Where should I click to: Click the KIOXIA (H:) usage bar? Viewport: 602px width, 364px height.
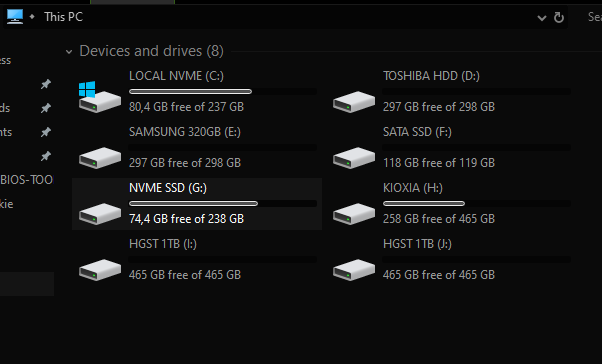pos(477,204)
